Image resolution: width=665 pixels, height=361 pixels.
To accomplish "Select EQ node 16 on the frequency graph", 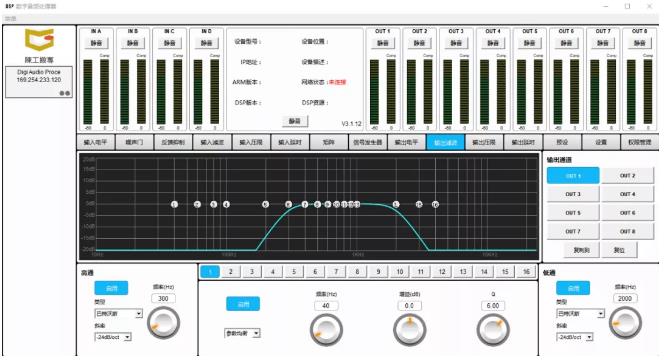I will pos(435,204).
